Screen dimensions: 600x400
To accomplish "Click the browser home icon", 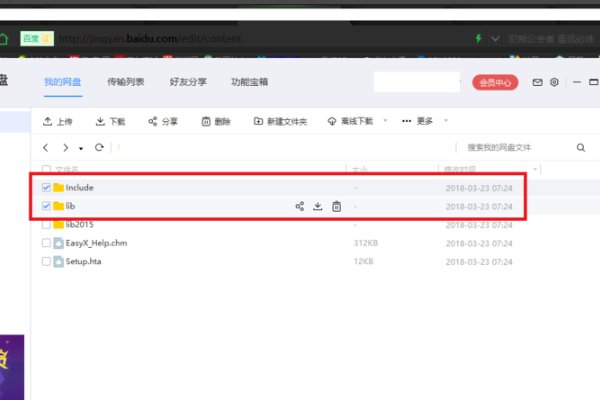I will (x=3, y=39).
